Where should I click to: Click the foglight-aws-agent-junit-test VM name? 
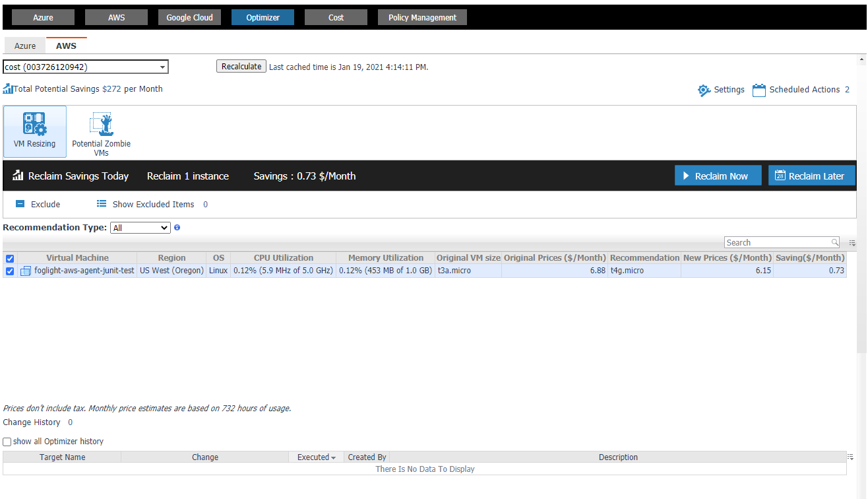(x=84, y=271)
